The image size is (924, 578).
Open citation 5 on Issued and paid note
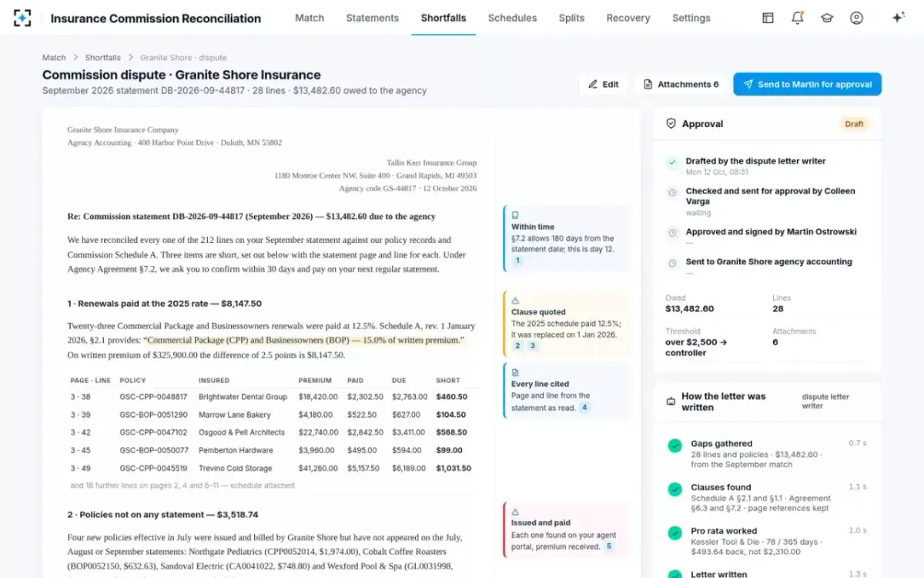tap(608, 546)
